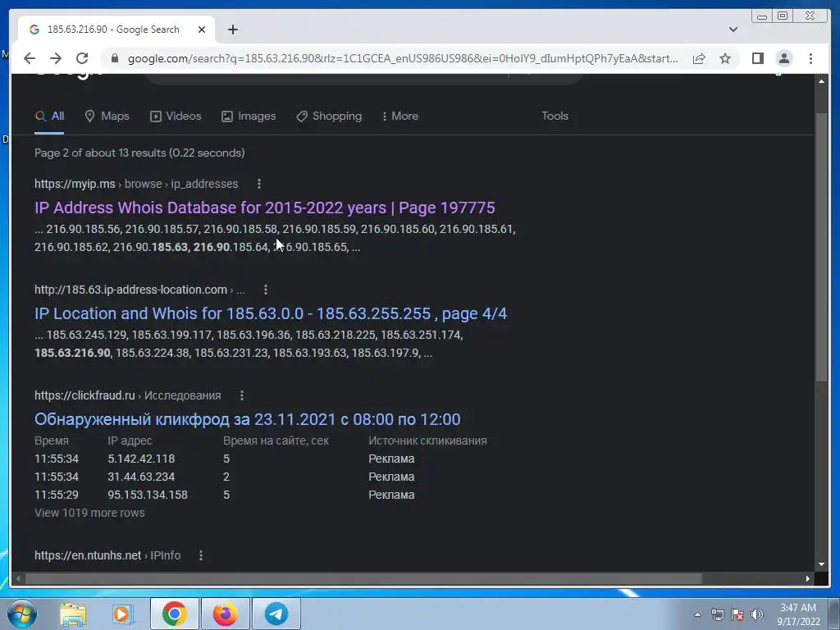Open Windows Explorer from taskbar

[x=73, y=614]
